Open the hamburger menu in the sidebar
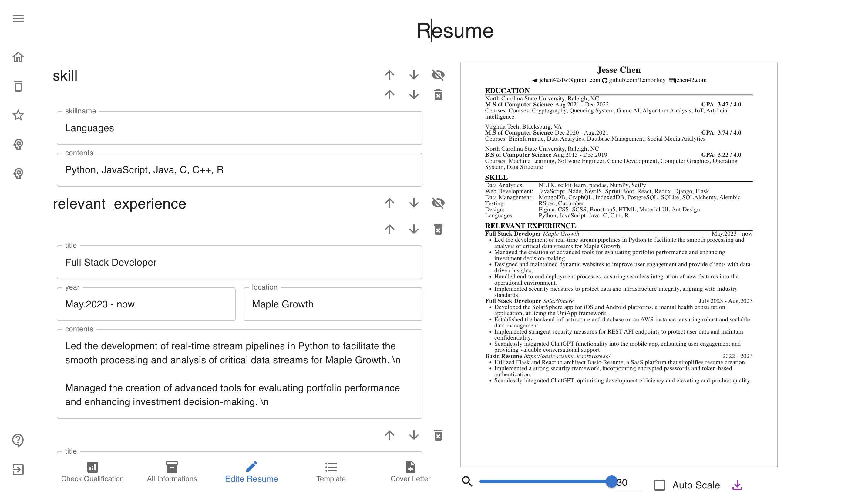This screenshot has width=868, height=493. coord(18,18)
